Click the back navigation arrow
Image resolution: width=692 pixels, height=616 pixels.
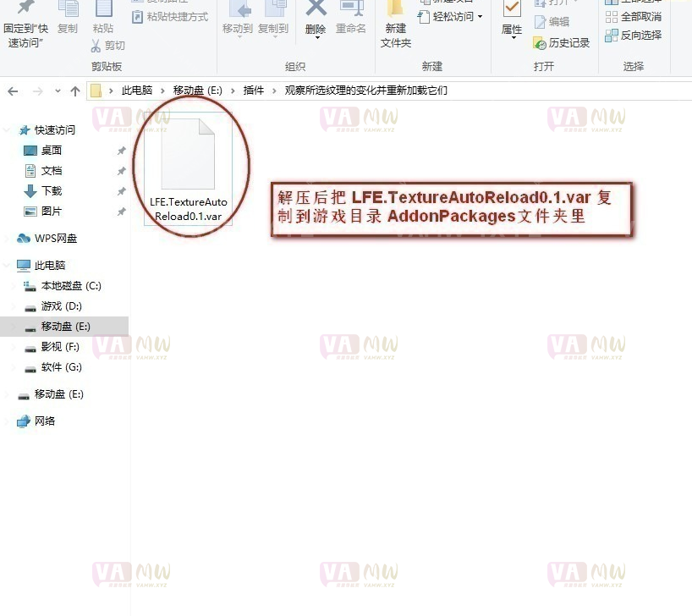pyautogui.click(x=12, y=90)
